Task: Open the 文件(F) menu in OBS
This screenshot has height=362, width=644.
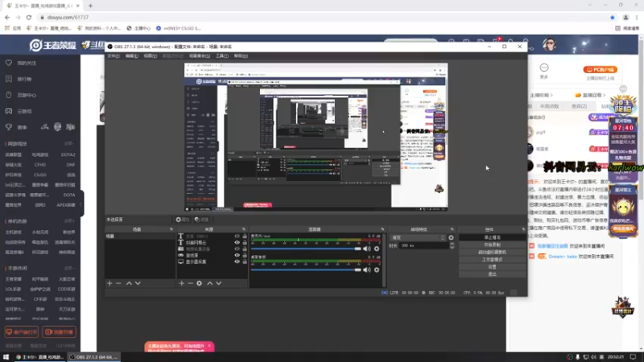Action: tap(114, 56)
